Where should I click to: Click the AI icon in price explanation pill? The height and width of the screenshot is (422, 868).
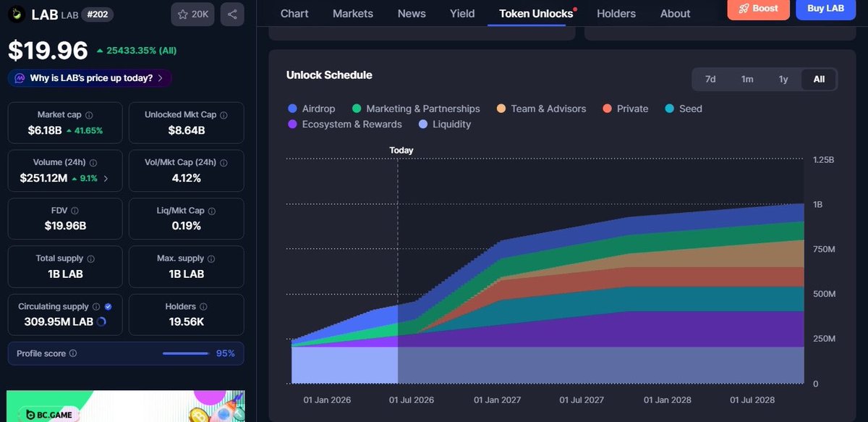pyautogui.click(x=20, y=78)
